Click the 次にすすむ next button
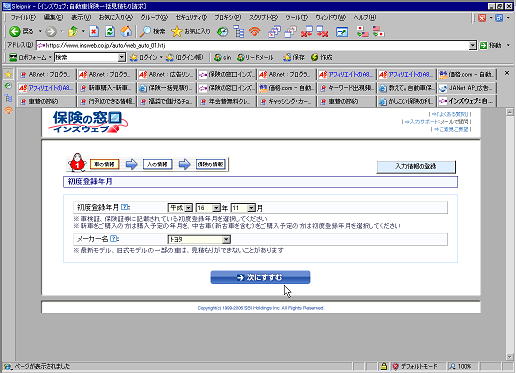 point(260,277)
